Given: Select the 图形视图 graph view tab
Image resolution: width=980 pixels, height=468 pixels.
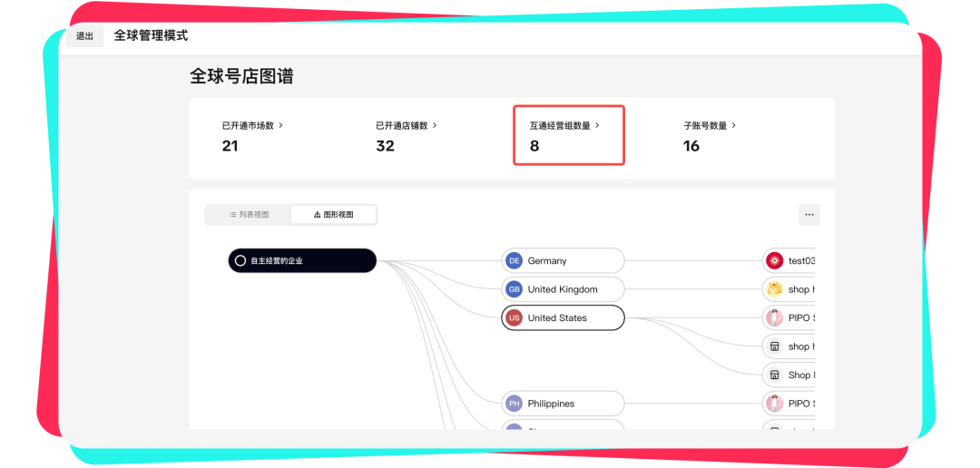Looking at the screenshot, I should pos(333,215).
